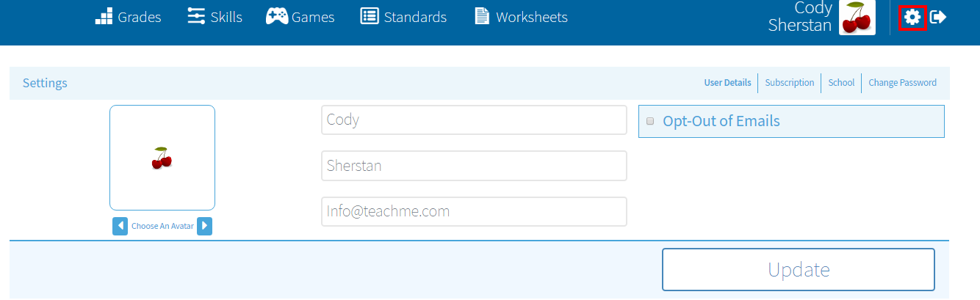Switch to the Subscription tab
Image resolution: width=980 pixels, height=300 pixels.
pyautogui.click(x=789, y=83)
